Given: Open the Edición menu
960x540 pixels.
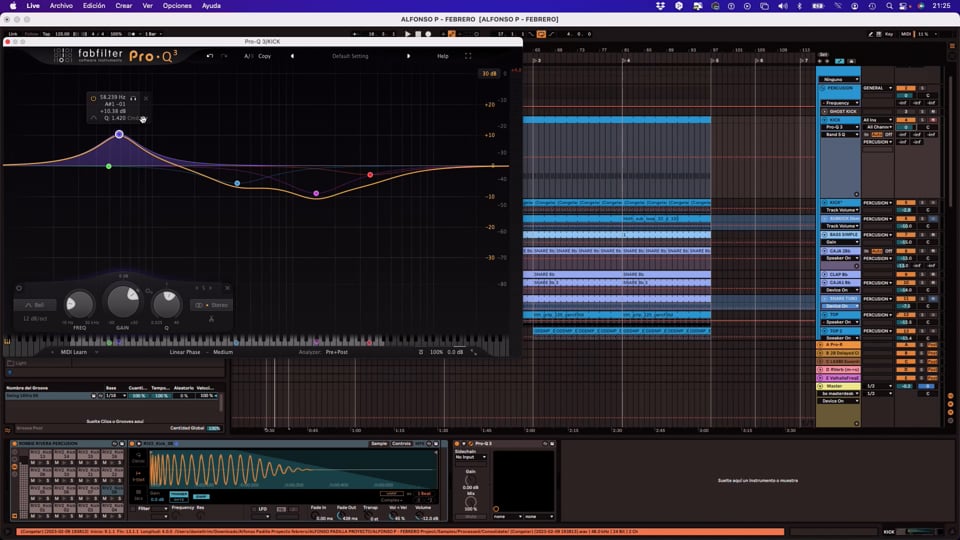Looking at the screenshot, I should [94, 6].
